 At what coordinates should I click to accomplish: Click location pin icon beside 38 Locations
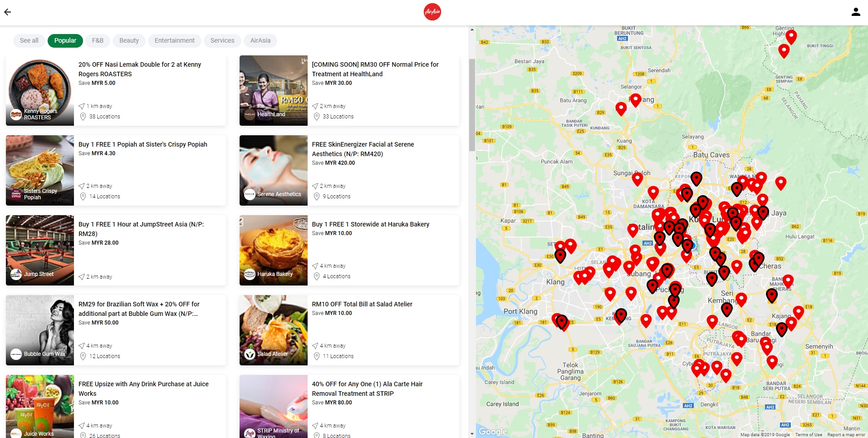coord(83,117)
